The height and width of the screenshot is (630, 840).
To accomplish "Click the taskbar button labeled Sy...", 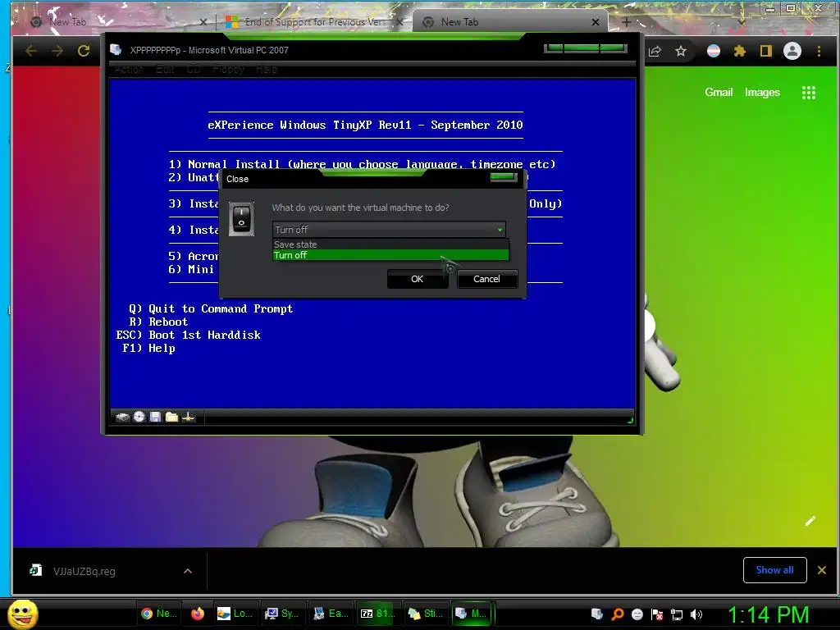I will [x=282, y=614].
